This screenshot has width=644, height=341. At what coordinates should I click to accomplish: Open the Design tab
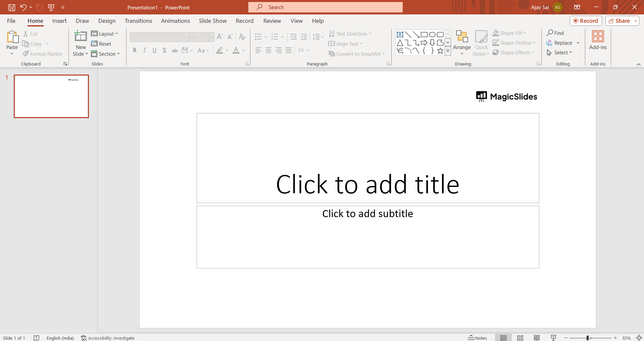(107, 21)
